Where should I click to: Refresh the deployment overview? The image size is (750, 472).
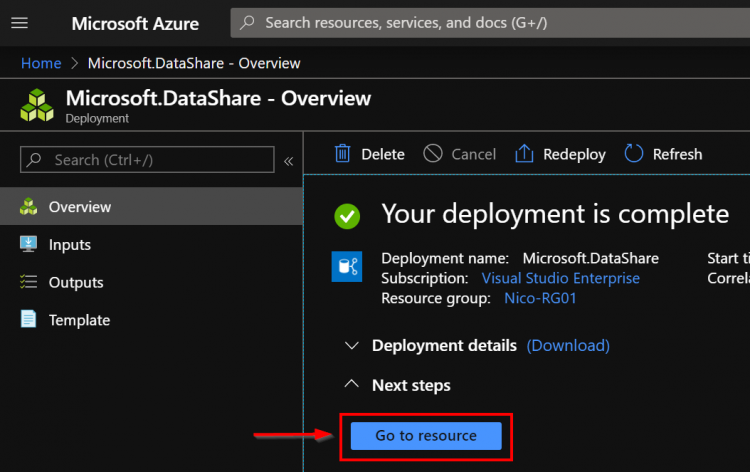click(663, 154)
